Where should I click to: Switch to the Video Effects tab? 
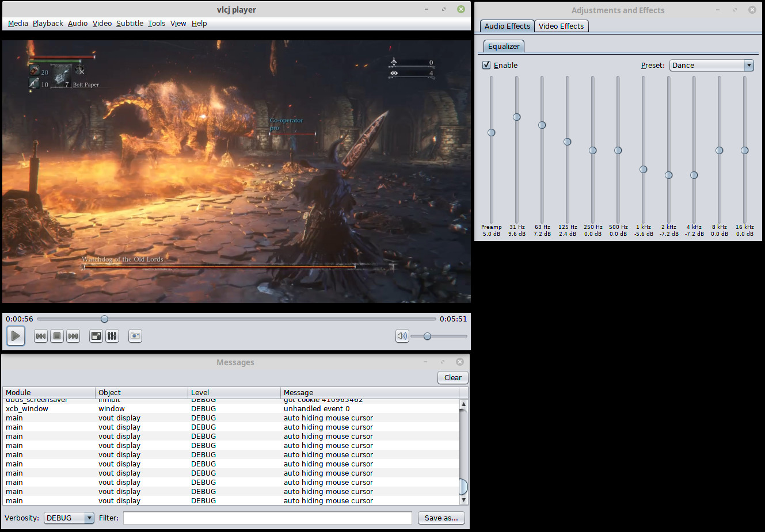[x=561, y=26]
